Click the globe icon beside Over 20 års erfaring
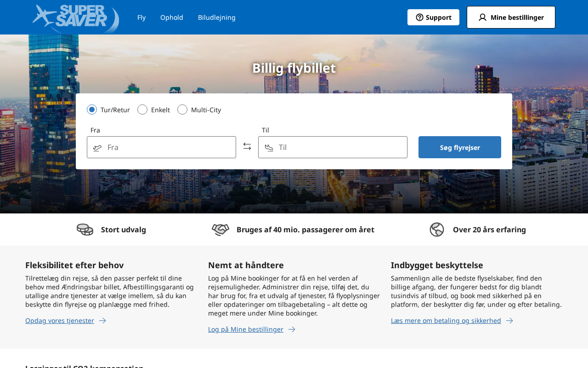 pyautogui.click(x=437, y=230)
